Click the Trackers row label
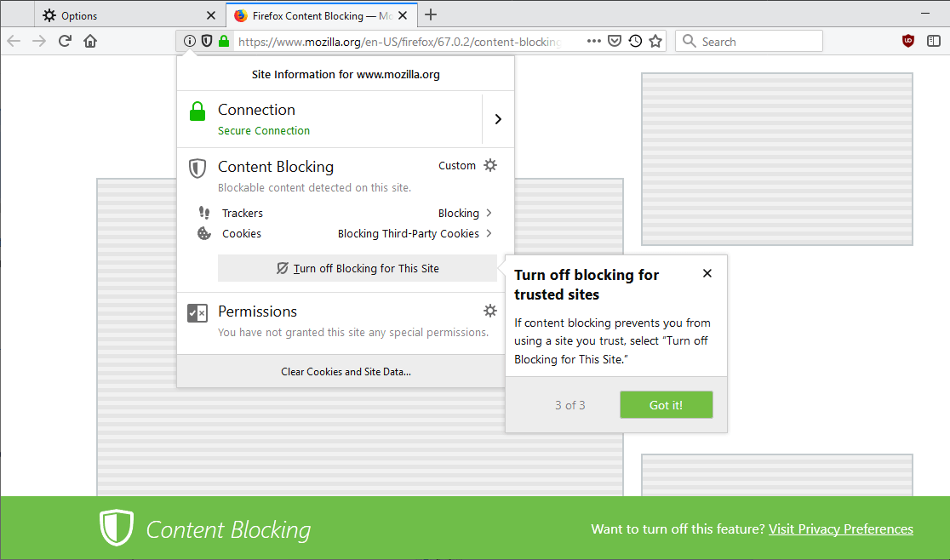Screen dimensions: 950x560 coord(243,213)
